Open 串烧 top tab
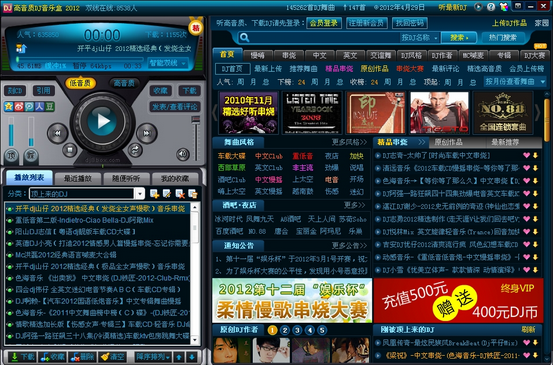The width and height of the screenshot is (553, 365). (289, 55)
